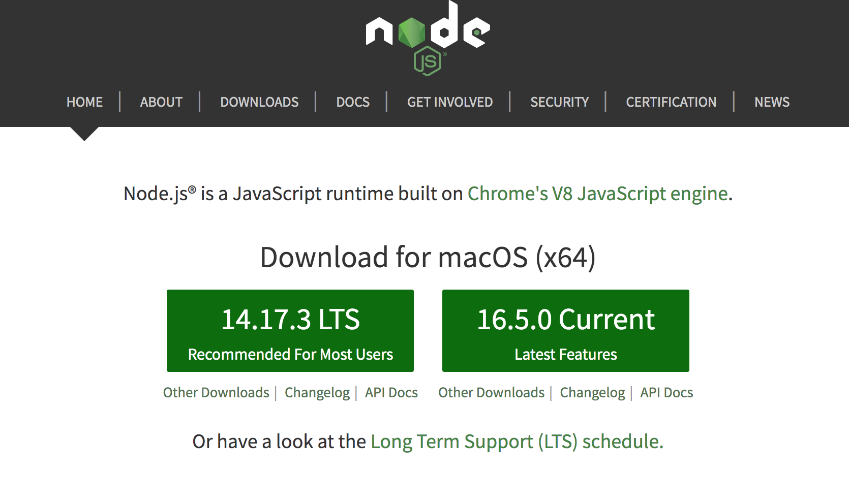The height and width of the screenshot is (504, 849).
Task: Go to the About page
Action: pyautogui.click(x=161, y=102)
